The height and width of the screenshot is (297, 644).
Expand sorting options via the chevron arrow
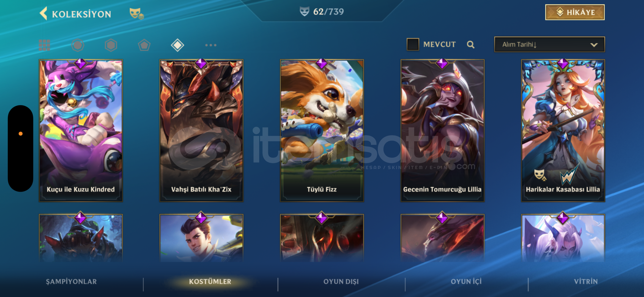594,45
